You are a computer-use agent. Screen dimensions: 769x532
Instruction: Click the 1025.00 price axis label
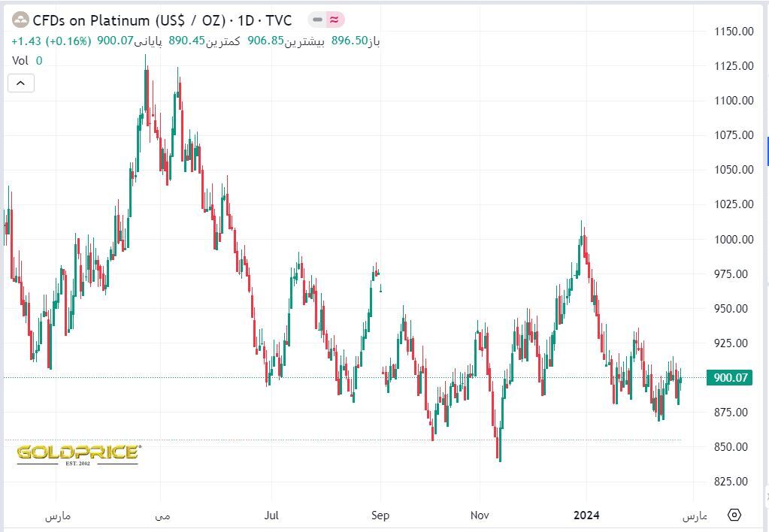point(734,204)
